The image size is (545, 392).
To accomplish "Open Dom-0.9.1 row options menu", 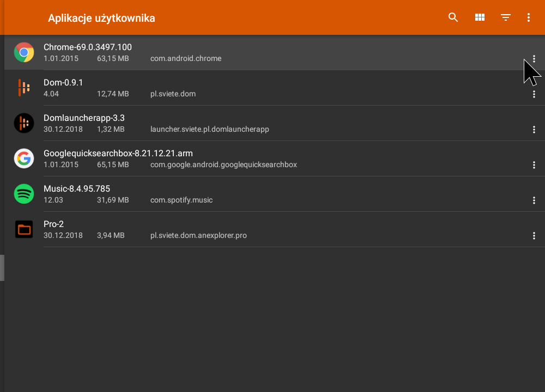I will [x=534, y=94].
